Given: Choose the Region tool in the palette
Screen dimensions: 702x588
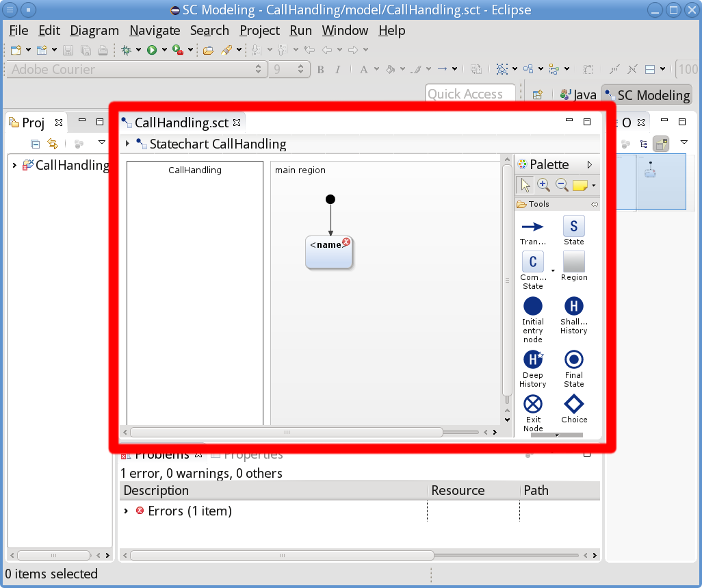Looking at the screenshot, I should coord(574,266).
